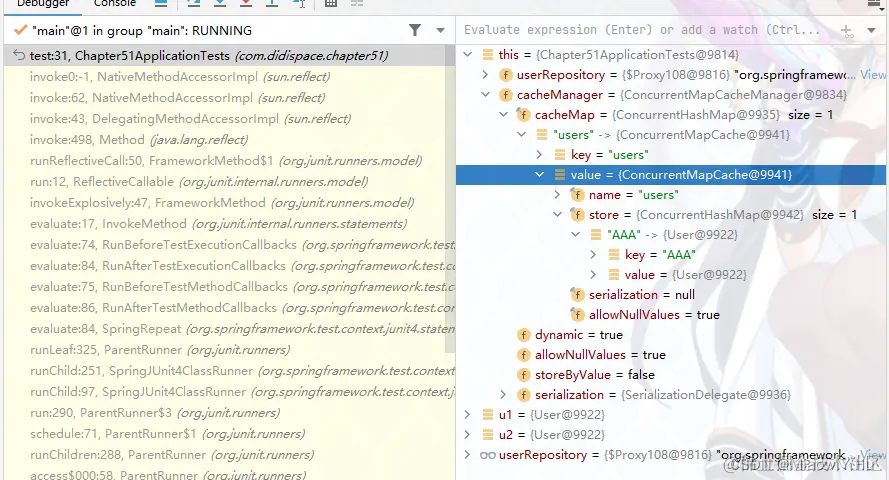Click the field icon beside the first userRepository entry
Image resolution: width=889 pixels, height=480 pixels.
505,75
